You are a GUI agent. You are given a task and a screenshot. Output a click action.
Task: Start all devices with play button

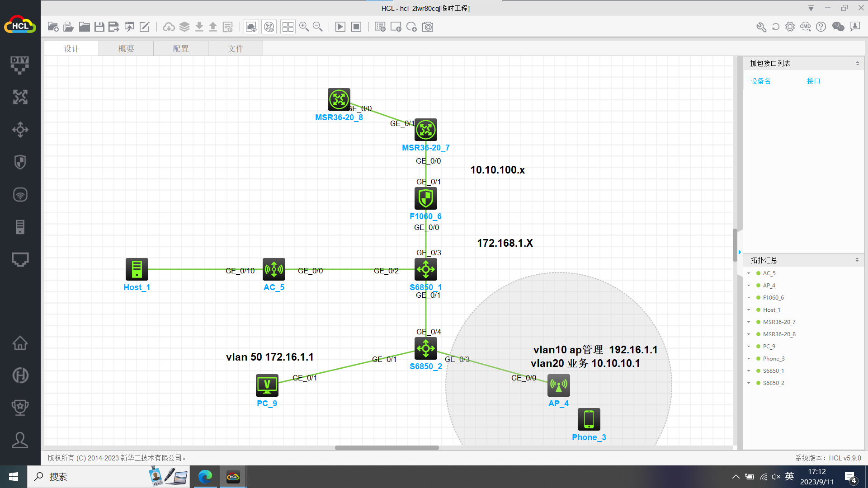click(340, 27)
